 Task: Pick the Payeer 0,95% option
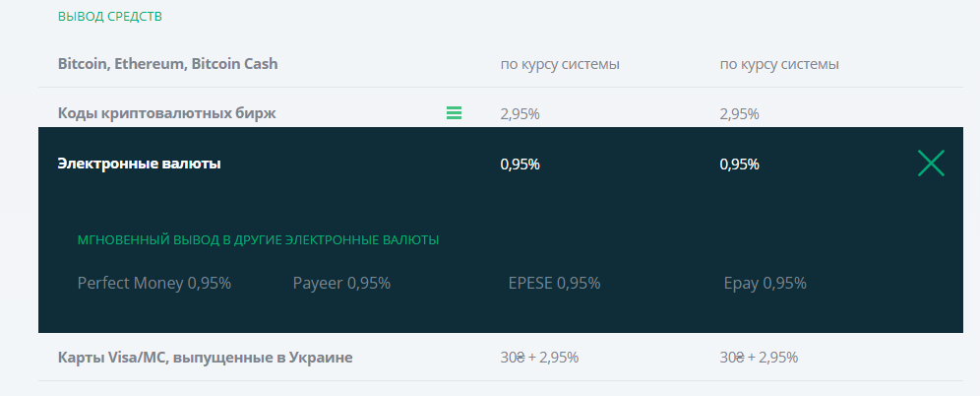click(x=341, y=284)
